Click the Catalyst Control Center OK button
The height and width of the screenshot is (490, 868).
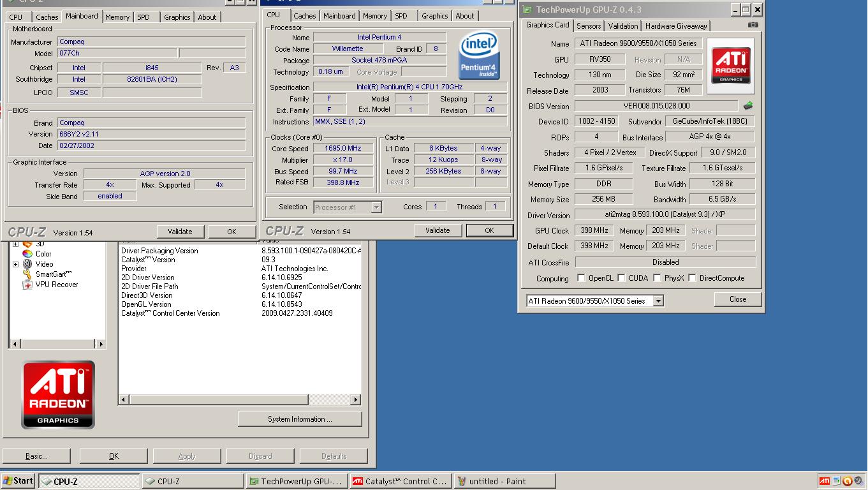click(114, 456)
